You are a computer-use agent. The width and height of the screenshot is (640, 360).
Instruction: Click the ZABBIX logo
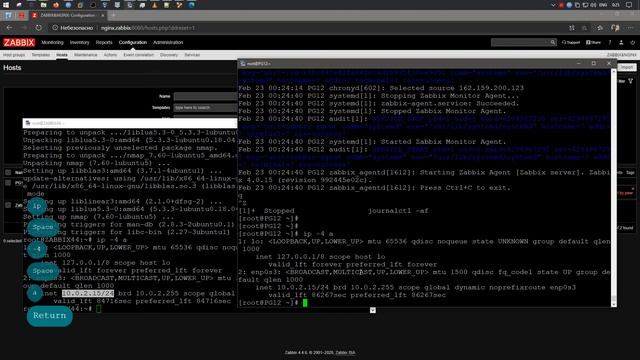pos(19,42)
